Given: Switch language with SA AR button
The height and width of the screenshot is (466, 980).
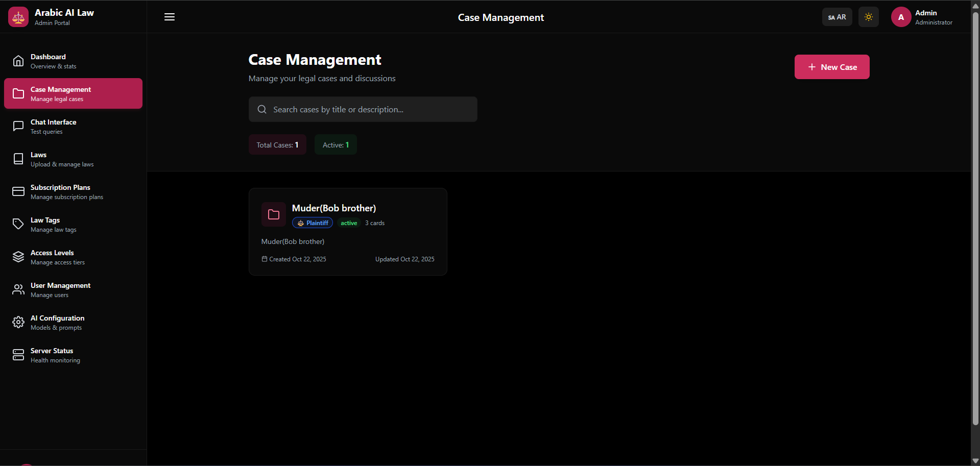Looking at the screenshot, I should (x=837, y=17).
